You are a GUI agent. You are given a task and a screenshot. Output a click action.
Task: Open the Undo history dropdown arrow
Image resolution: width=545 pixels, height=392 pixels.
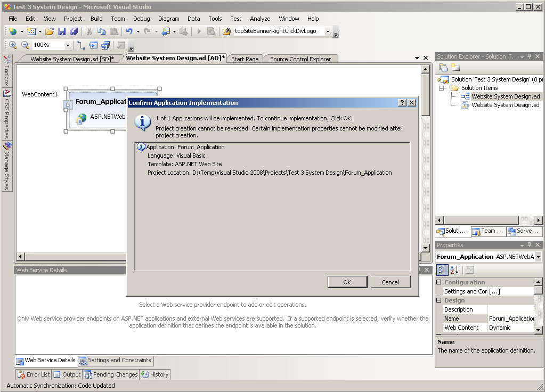point(138,31)
